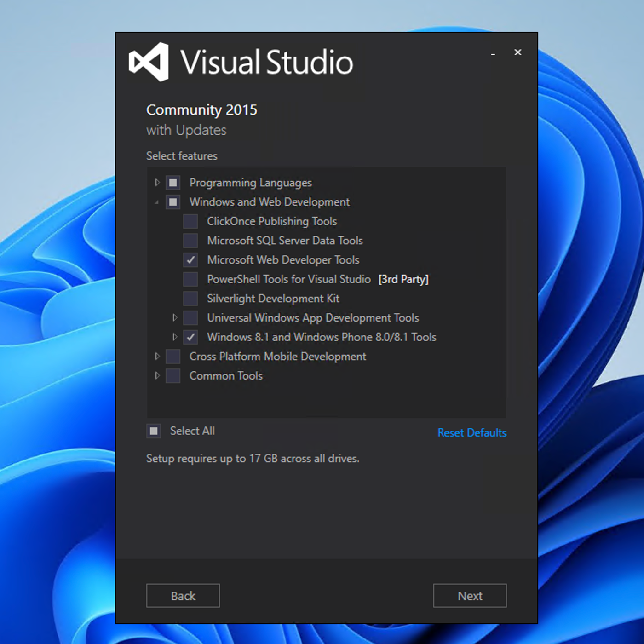Enable ClickOnce Publishing Tools checkbox
Viewport: 644px width, 644px height.
click(190, 221)
